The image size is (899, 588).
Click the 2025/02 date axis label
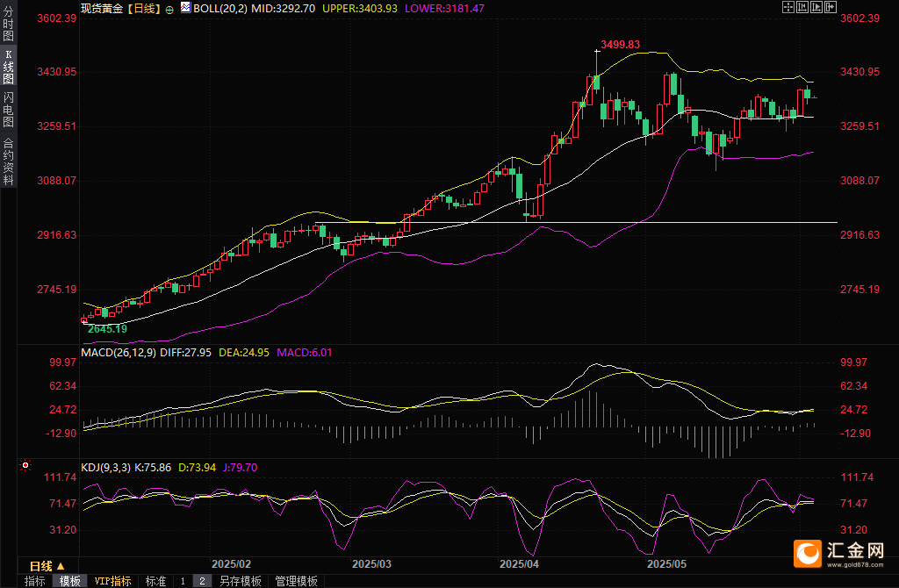click(x=231, y=564)
